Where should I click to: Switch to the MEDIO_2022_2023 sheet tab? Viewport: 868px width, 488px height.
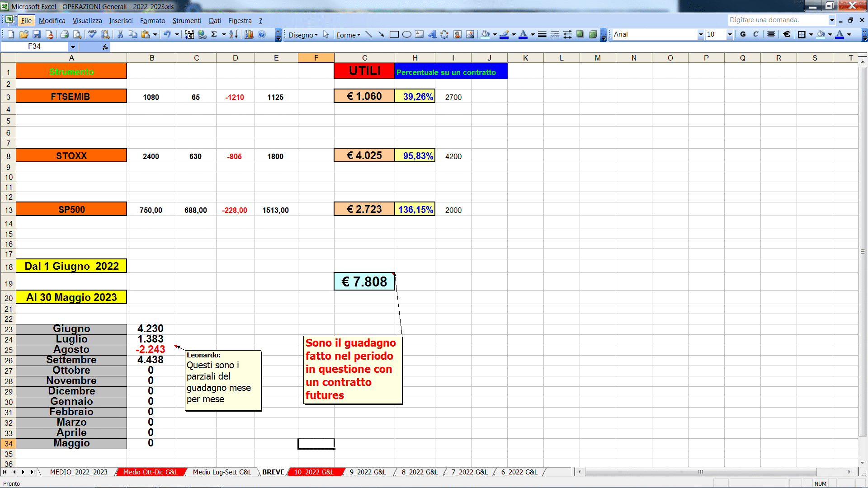click(79, 472)
